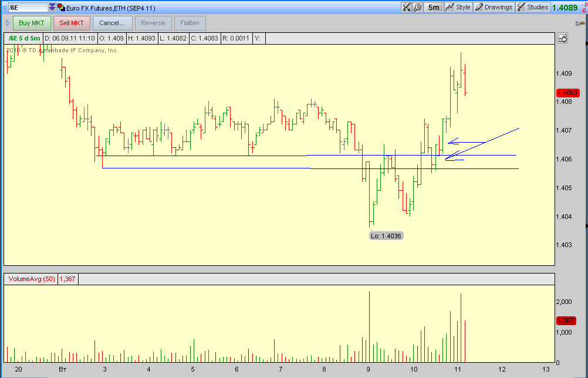588x378 pixels.
Task: Click the 1.406 price axis label
Action: pos(564,159)
